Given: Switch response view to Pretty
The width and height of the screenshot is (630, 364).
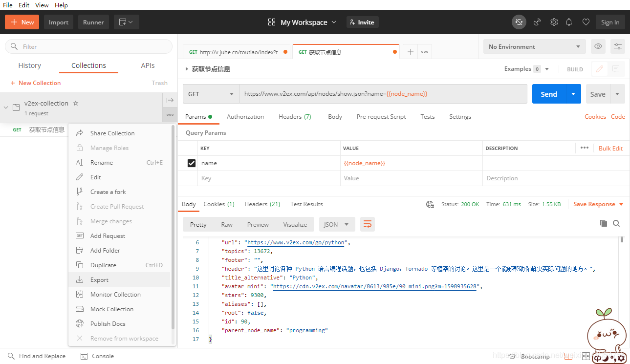Looking at the screenshot, I should click(198, 225).
